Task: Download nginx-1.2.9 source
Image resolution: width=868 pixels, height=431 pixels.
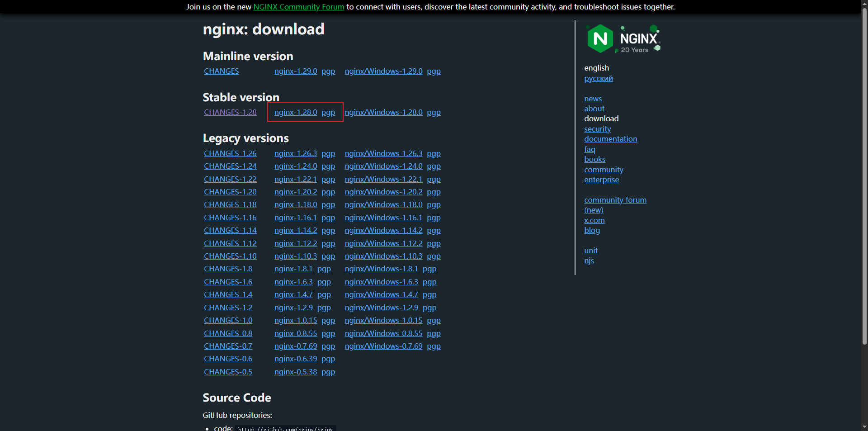Action: 293,308
